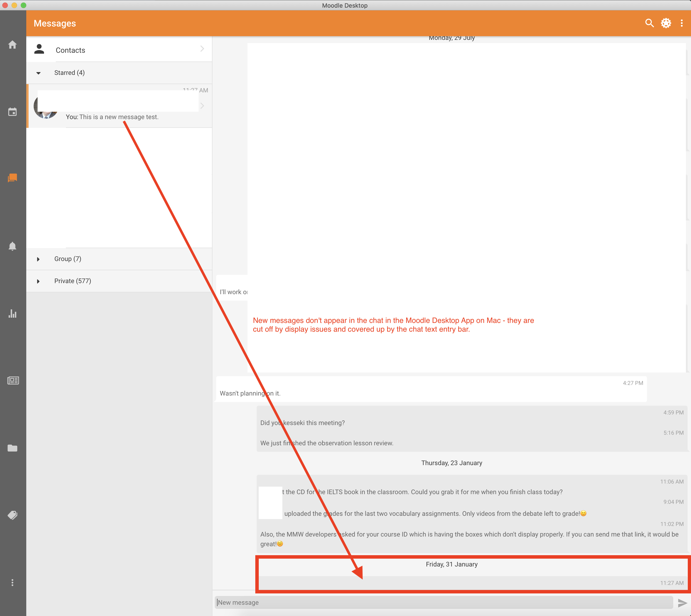Click the chevron on starred conversation row

click(202, 106)
